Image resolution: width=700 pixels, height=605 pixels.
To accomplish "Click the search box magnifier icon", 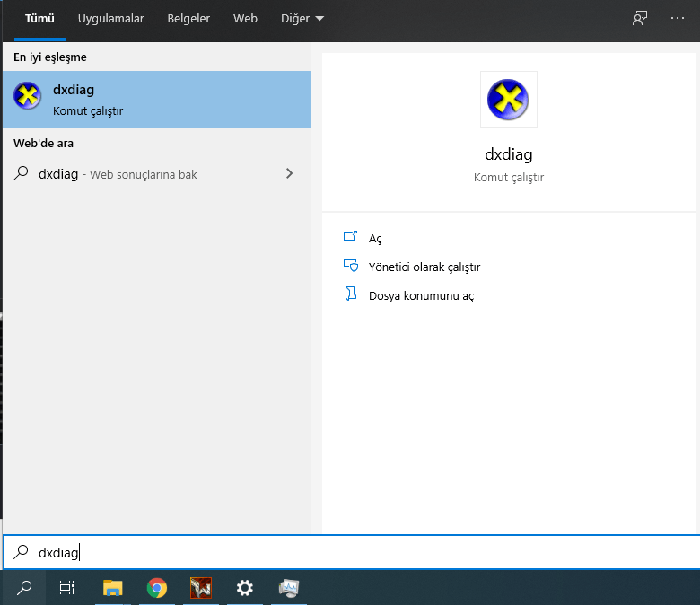I will [21, 552].
